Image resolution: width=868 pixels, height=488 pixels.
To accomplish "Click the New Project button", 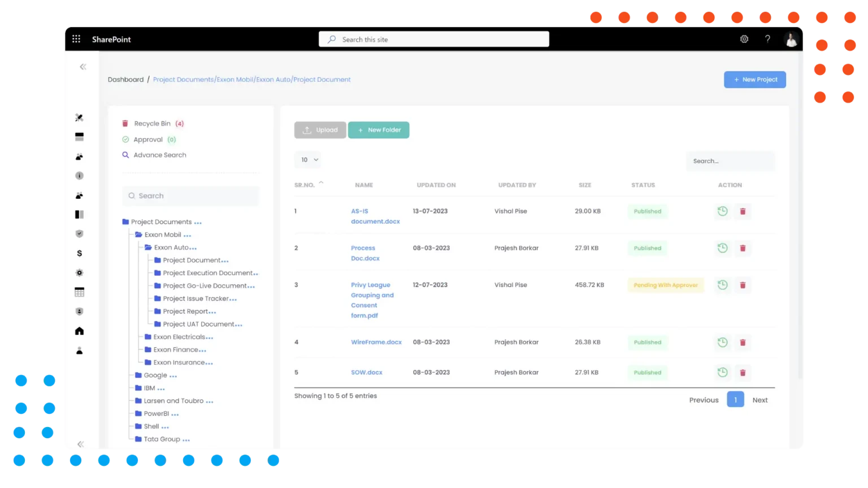I will click(755, 80).
